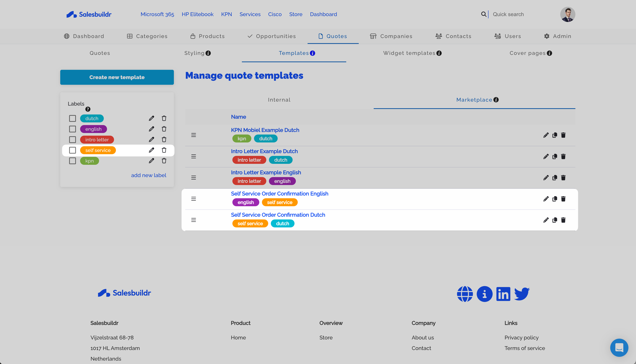Image resolution: width=636 pixels, height=364 pixels.
Task: Duplicate Self Service Order Confirmation Dutch template
Action: tap(555, 220)
